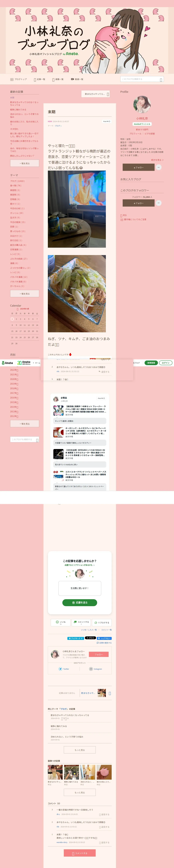The width and height of the screenshot is (174, 868).
Task: Expand 2019年 monthly archive
Action: click(14, 384)
